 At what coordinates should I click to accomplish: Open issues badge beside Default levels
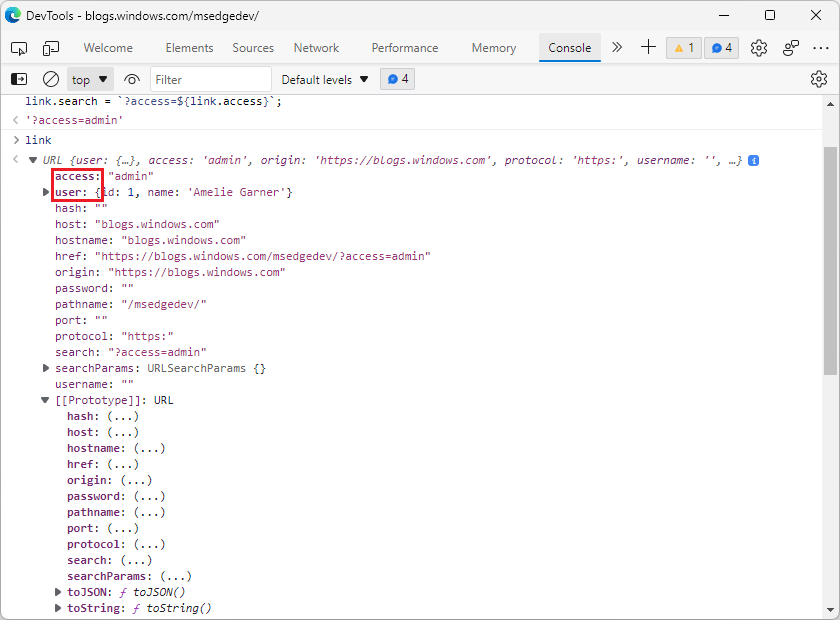pos(398,79)
